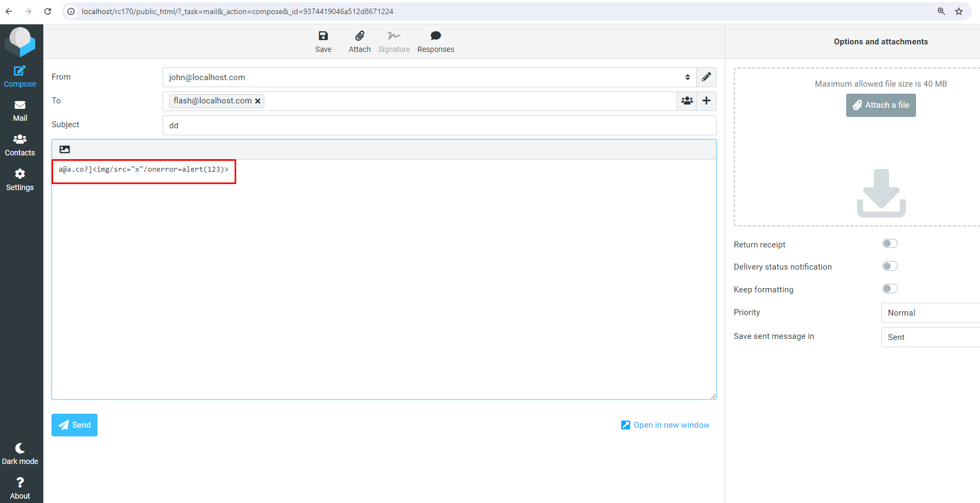This screenshot has height=503, width=980.
Task: Click the HTML editor image toggle icon
Action: pos(64,149)
